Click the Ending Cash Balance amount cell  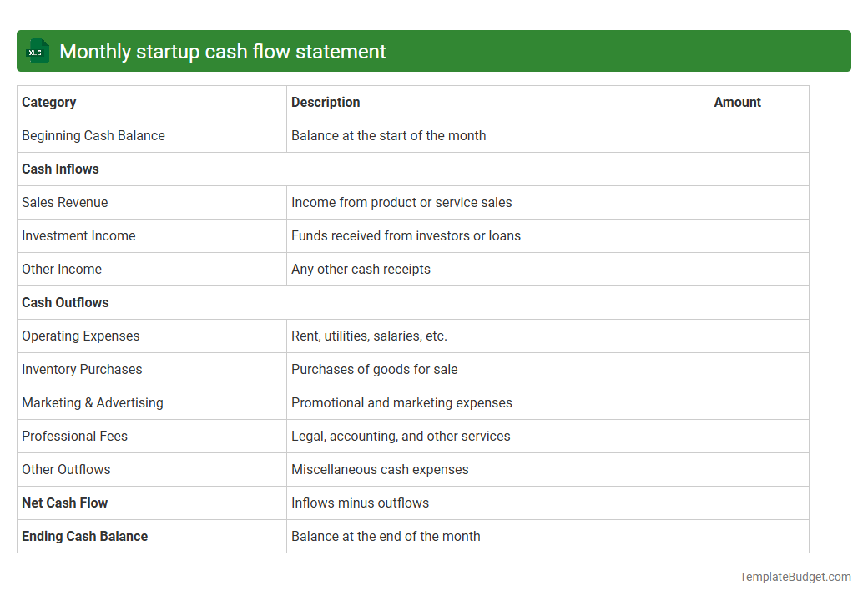click(758, 536)
